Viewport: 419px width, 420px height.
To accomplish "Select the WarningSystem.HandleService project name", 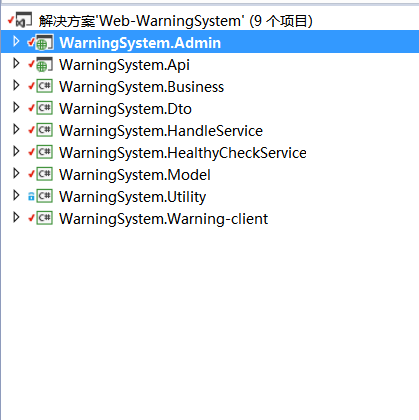I will [161, 131].
